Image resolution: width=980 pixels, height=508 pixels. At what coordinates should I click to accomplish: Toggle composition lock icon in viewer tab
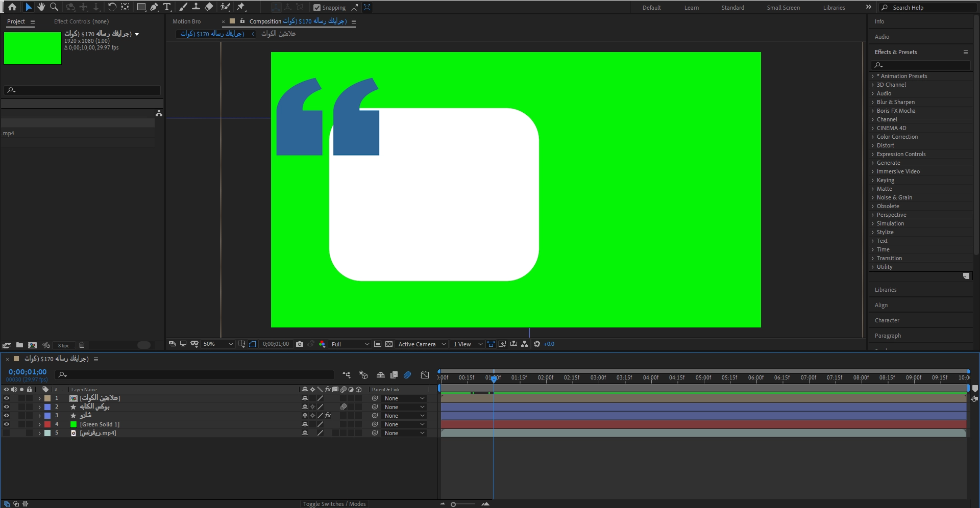pyautogui.click(x=242, y=21)
